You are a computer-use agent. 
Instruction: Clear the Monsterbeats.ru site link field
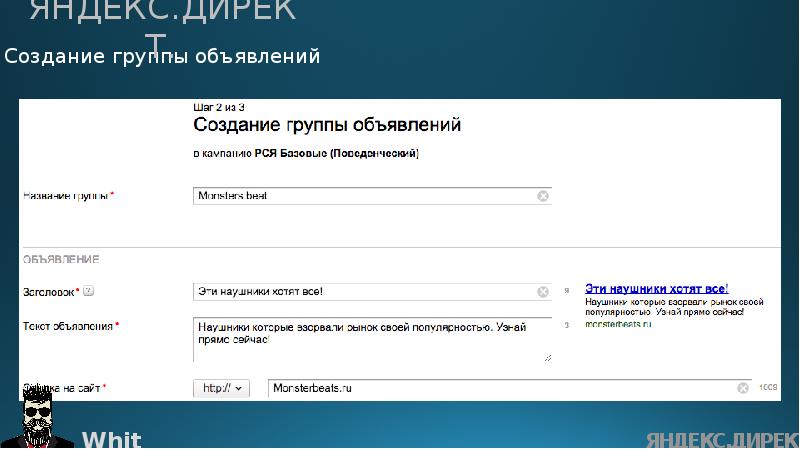click(x=743, y=388)
